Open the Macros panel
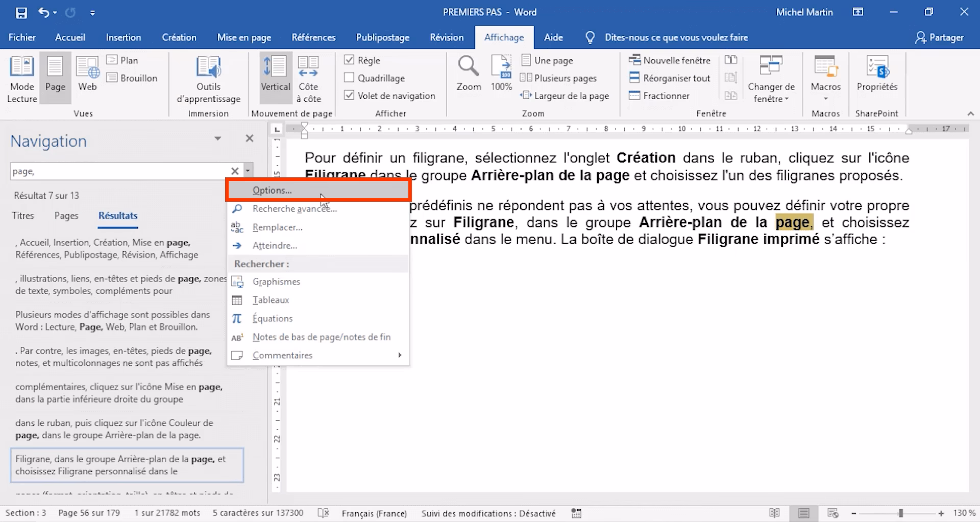 point(825,78)
